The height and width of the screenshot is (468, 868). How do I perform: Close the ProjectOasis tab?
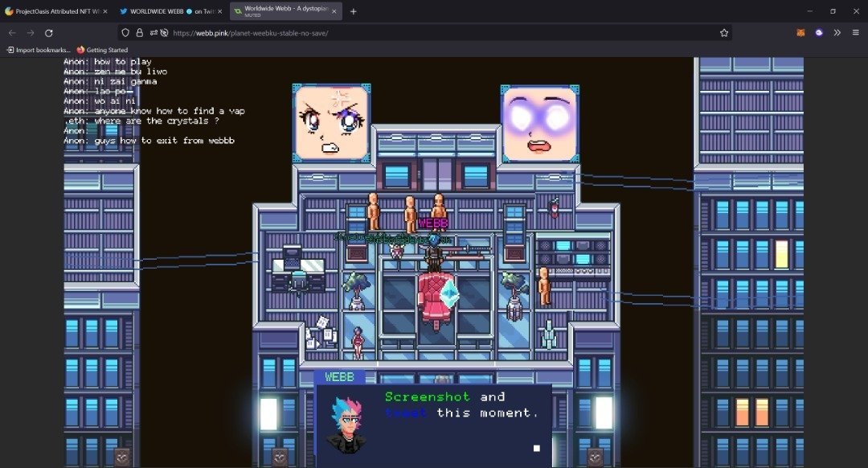pyautogui.click(x=105, y=11)
